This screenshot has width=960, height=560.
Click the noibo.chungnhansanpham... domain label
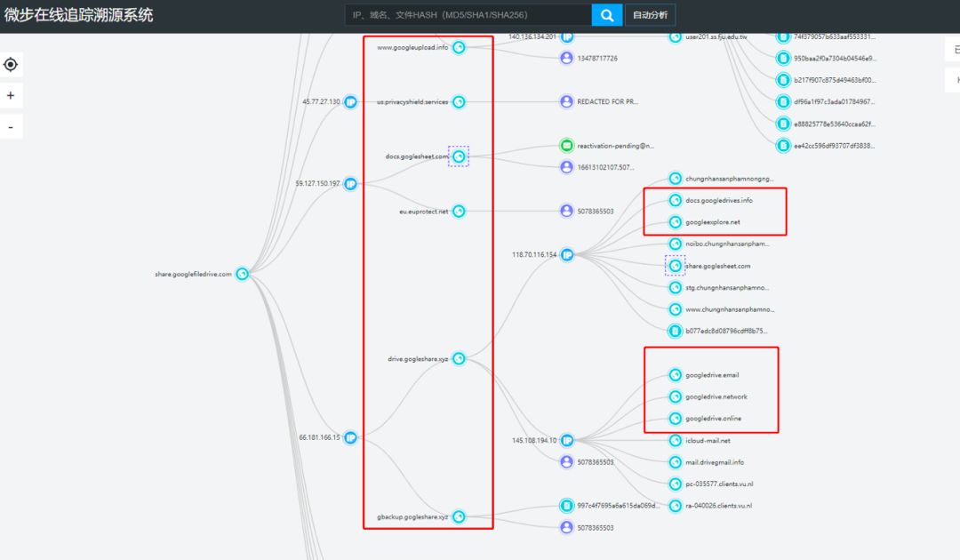pos(727,244)
